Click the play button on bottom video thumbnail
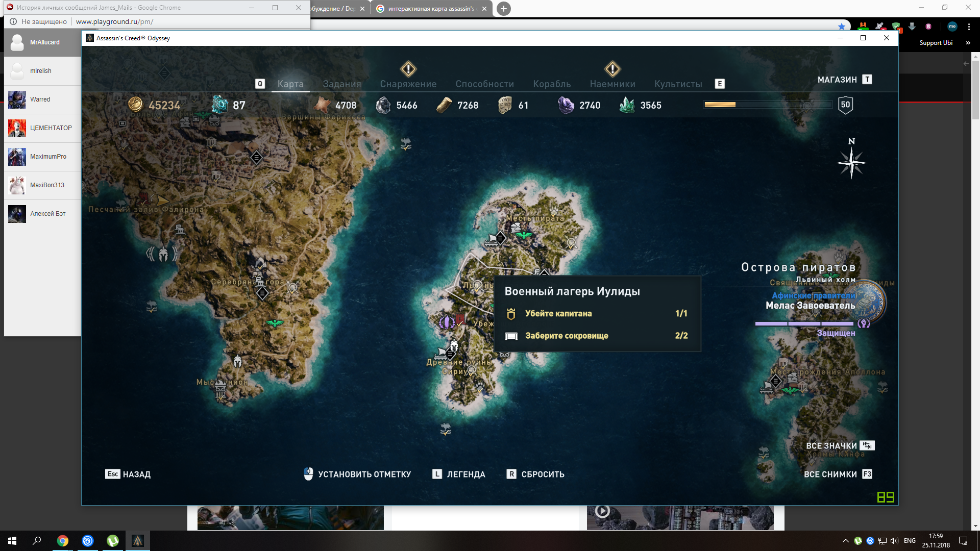 click(602, 511)
